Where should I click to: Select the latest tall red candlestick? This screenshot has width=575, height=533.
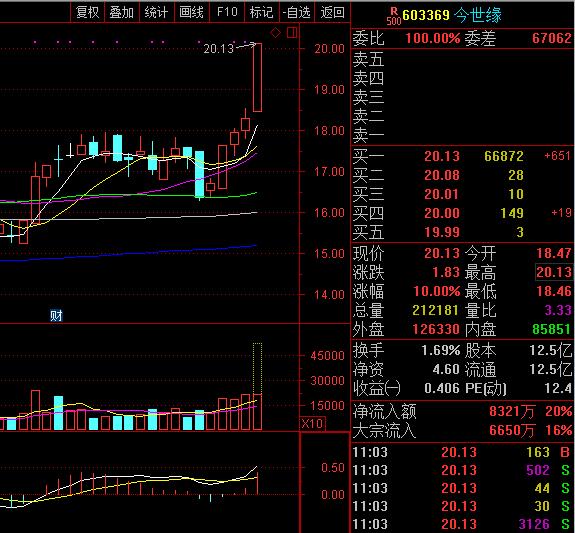click(257, 77)
